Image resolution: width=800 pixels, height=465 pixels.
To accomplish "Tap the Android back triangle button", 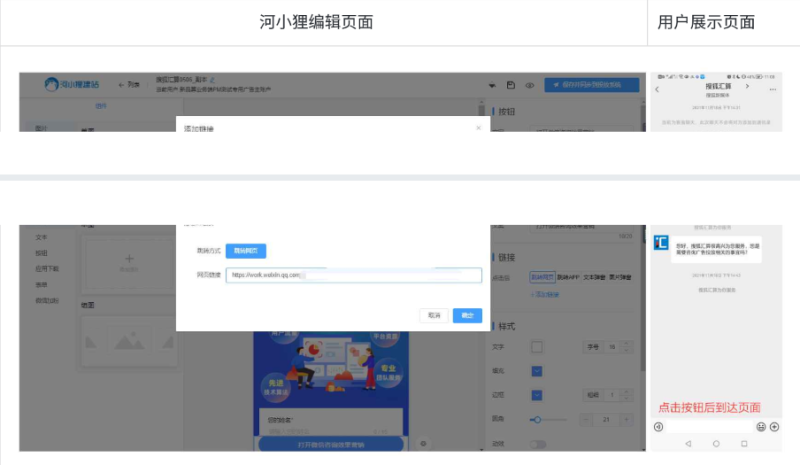I will click(x=688, y=444).
